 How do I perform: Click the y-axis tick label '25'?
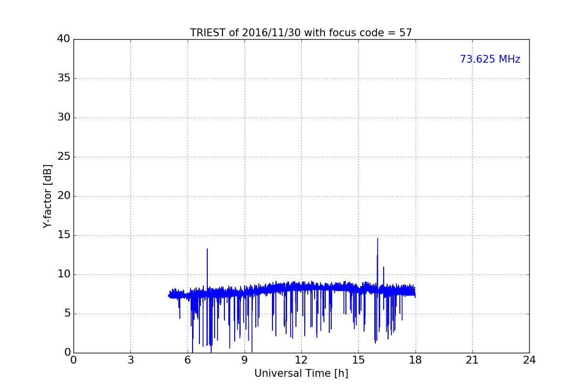point(63,157)
